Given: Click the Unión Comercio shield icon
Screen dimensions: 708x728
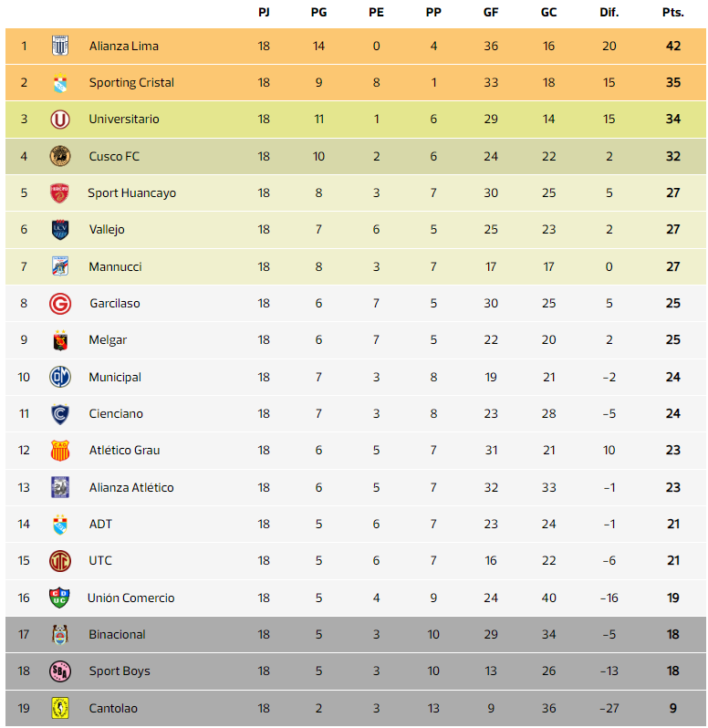Looking at the screenshot, I should pos(60,598).
